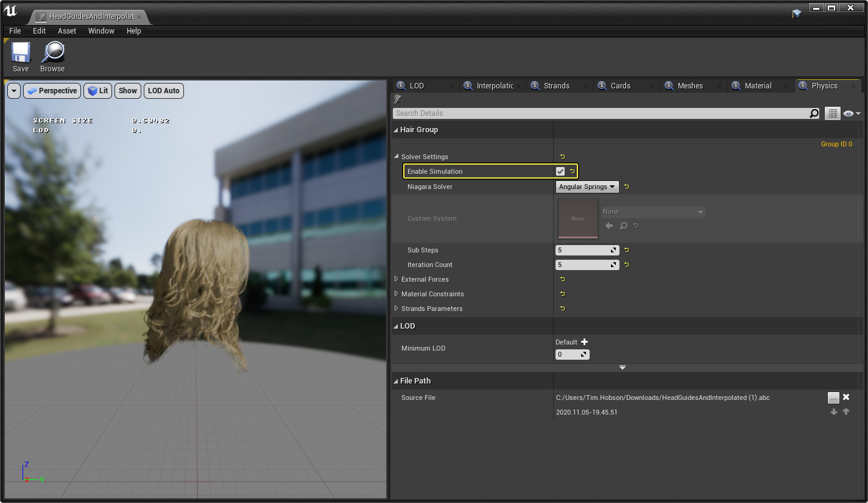This screenshot has height=503, width=868.
Task: Click the add plus icon beside Default
Action: pyautogui.click(x=585, y=342)
